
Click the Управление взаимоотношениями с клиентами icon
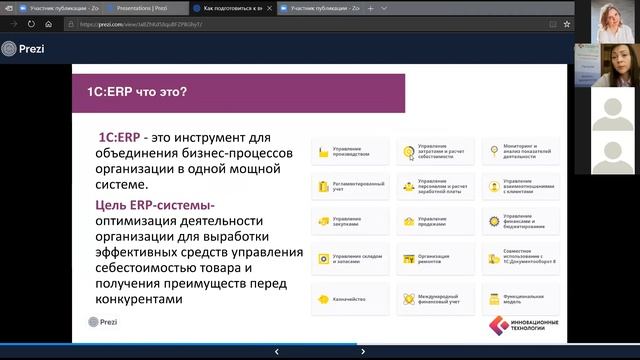(494, 187)
